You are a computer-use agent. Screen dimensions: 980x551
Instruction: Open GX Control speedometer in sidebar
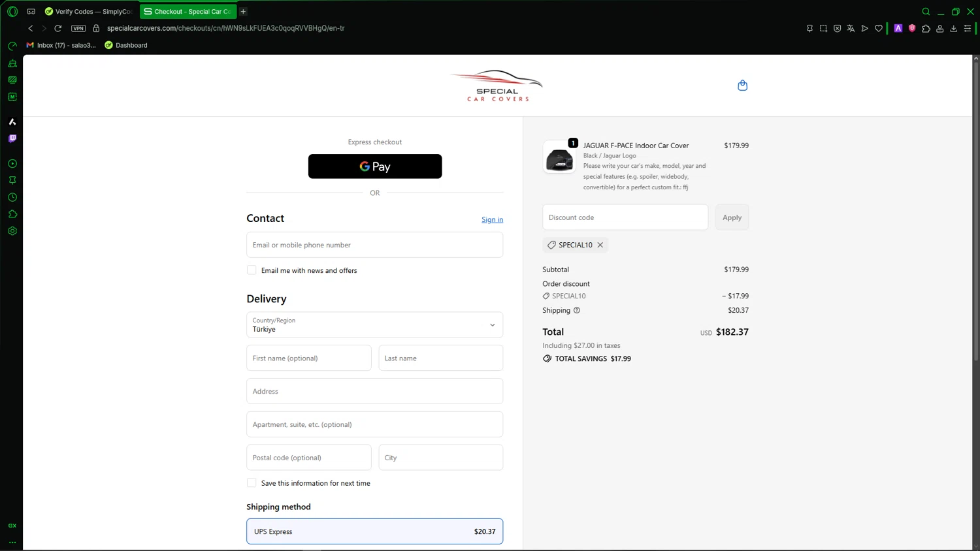[12, 46]
